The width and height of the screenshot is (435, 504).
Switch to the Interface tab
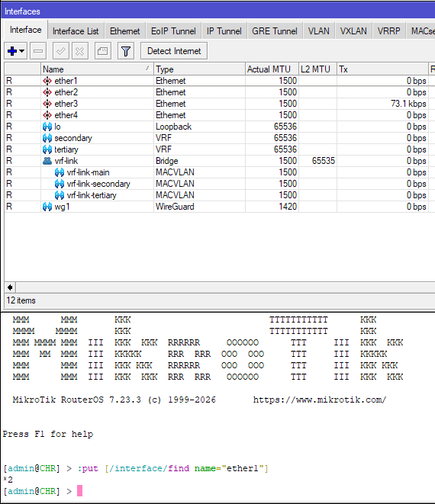point(26,30)
